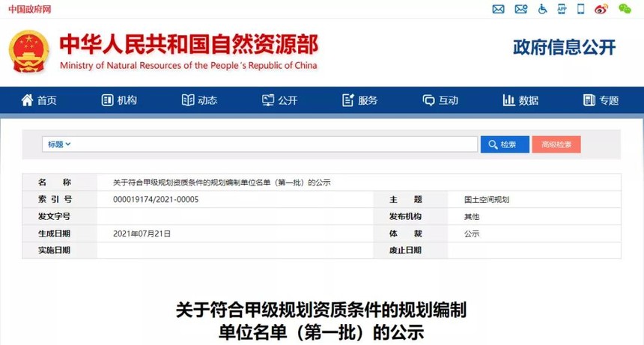
Task: Click the 中华人民共和国自然资源部 site title
Action: click(x=189, y=44)
